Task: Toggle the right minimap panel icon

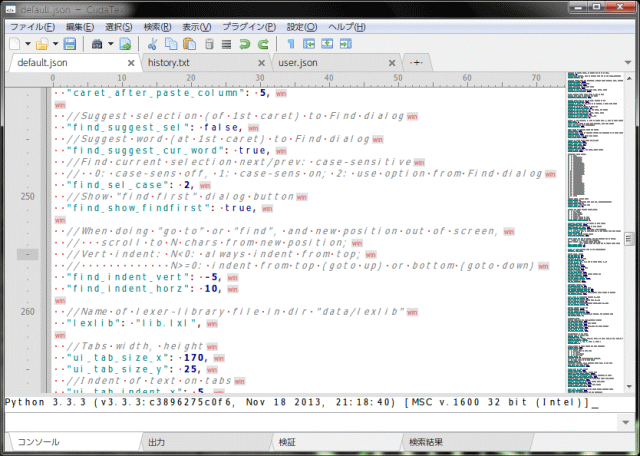Action: point(345,44)
